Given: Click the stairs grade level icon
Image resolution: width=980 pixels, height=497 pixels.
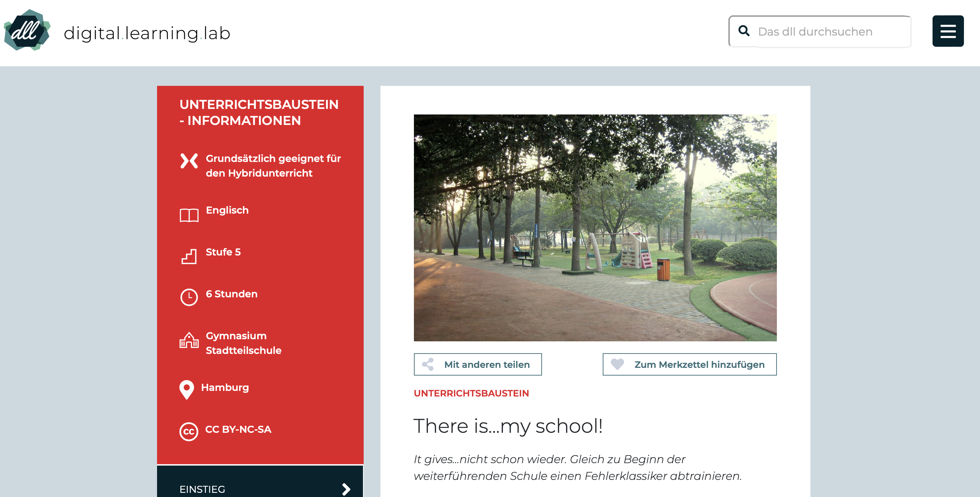Looking at the screenshot, I should click(x=189, y=257).
